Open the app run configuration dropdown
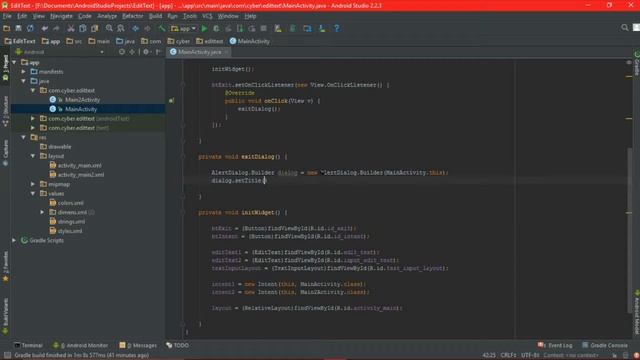The image size is (640, 360). point(184,29)
